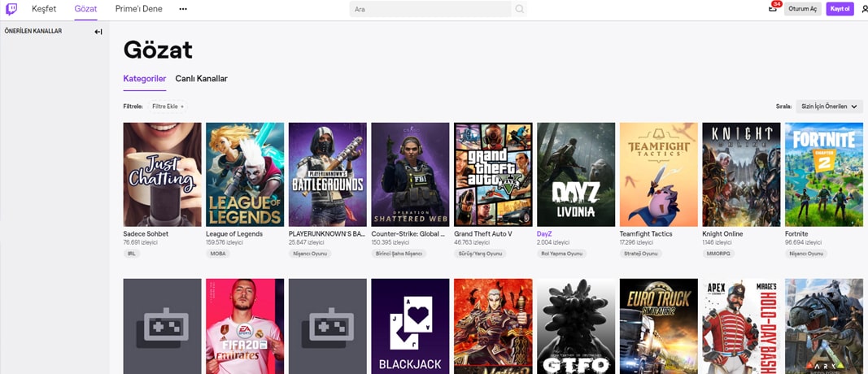
Task: Add a filter with Filtre Ekle
Action: [x=168, y=107]
